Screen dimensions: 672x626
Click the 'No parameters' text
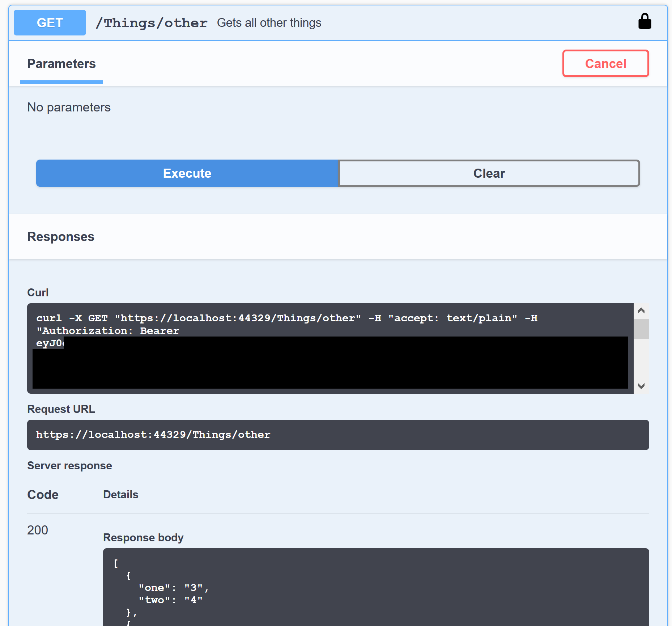point(69,107)
